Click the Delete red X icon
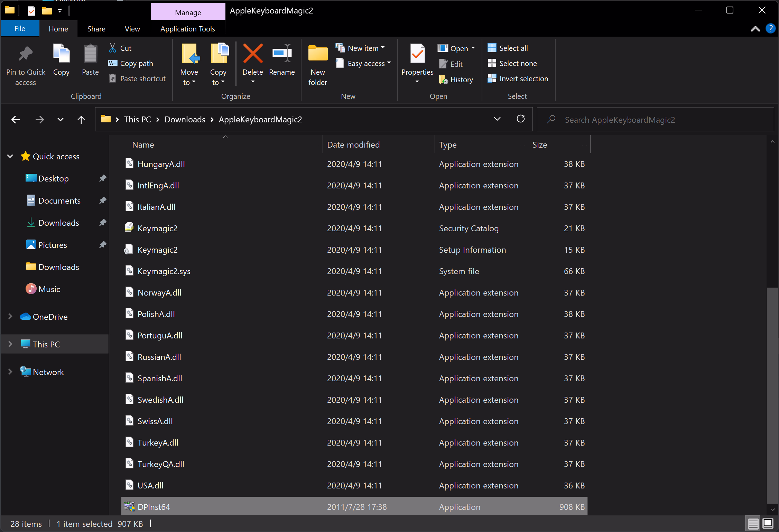The height and width of the screenshot is (532, 779). pos(253,54)
